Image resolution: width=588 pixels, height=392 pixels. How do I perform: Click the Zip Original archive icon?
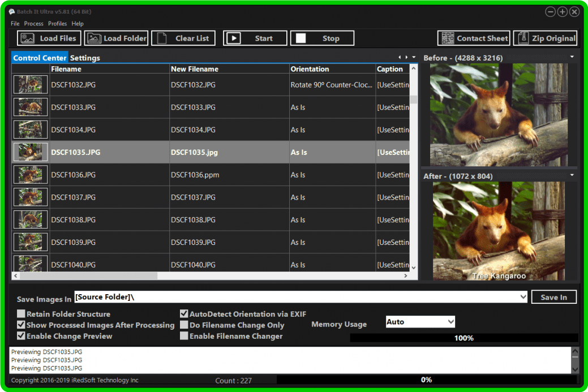tap(523, 38)
